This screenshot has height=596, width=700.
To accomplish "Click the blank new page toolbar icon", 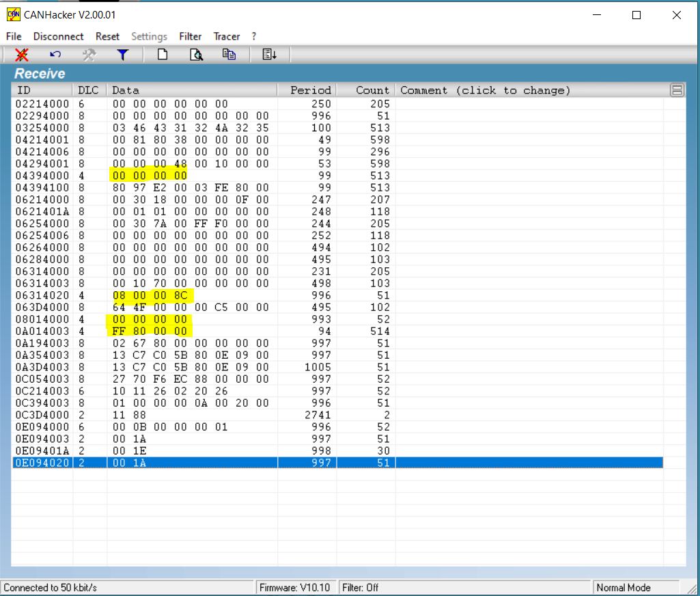I will [x=163, y=55].
